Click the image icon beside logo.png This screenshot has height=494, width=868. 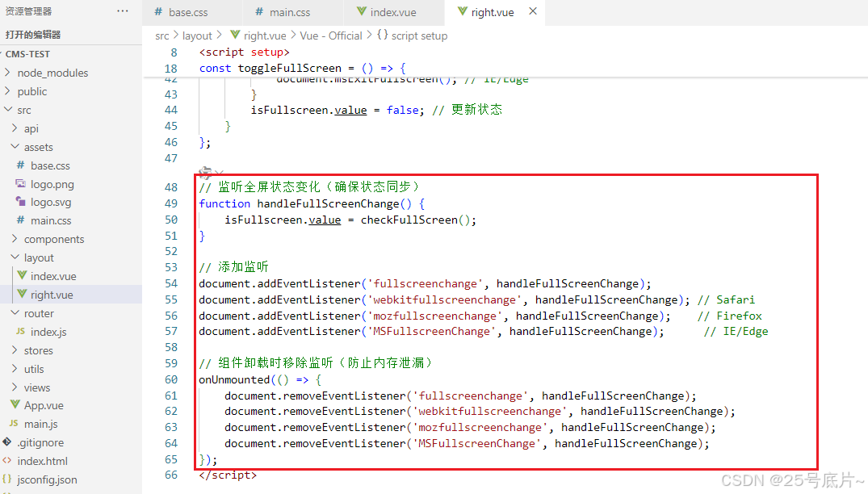click(x=20, y=183)
